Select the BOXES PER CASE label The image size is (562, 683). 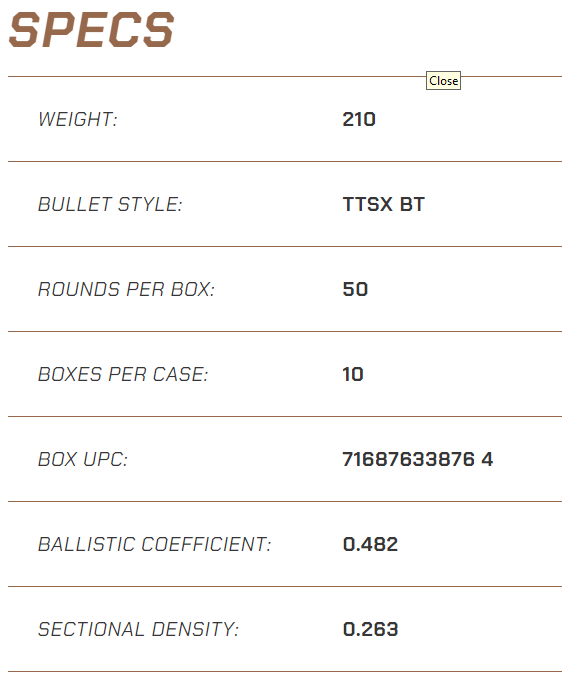point(123,374)
